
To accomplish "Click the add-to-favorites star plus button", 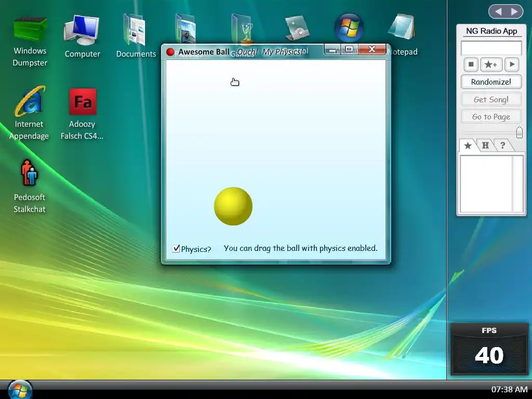I will coord(491,64).
